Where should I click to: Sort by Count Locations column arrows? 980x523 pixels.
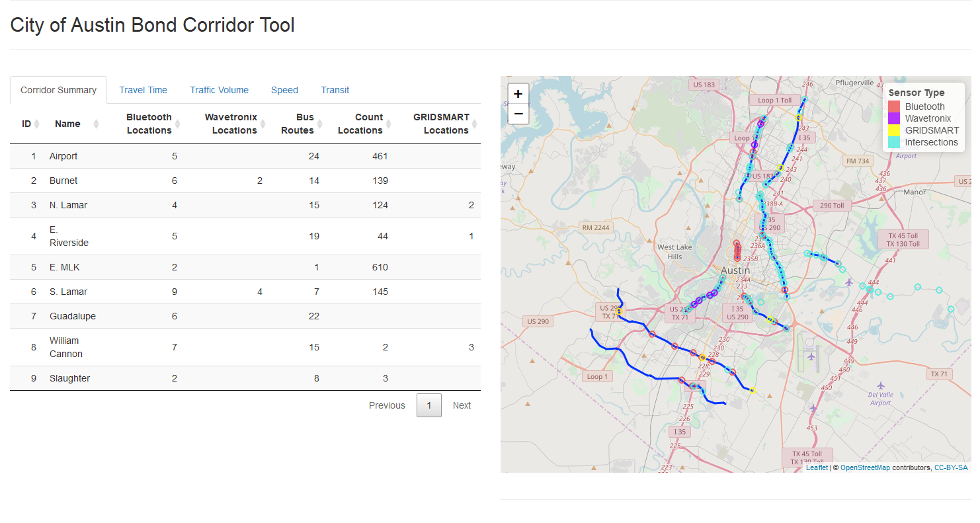pos(388,124)
